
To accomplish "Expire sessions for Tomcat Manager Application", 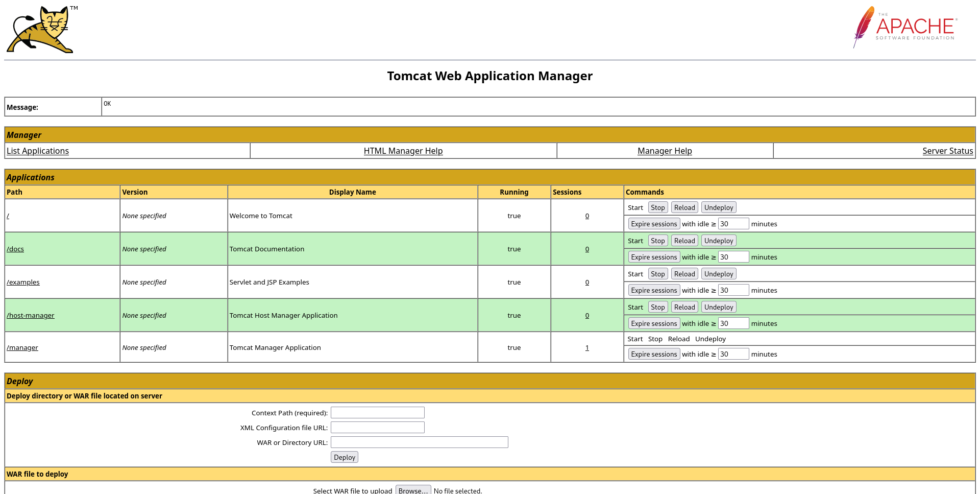I will tap(654, 354).
